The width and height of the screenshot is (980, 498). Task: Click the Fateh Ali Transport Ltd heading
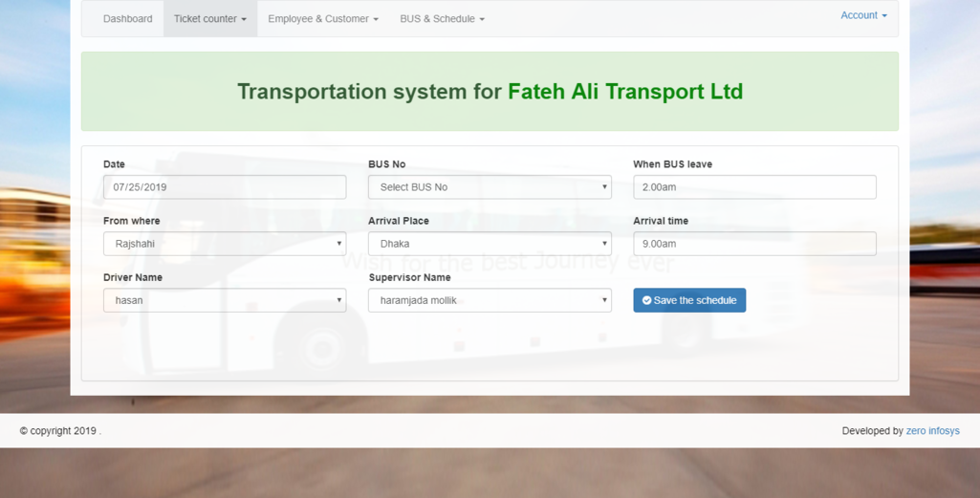click(x=624, y=92)
